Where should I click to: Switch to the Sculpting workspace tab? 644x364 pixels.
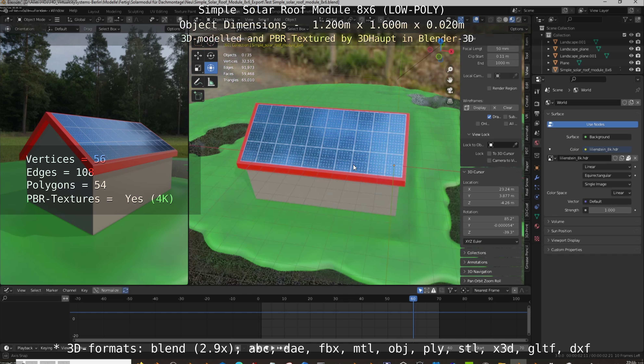coord(135,12)
